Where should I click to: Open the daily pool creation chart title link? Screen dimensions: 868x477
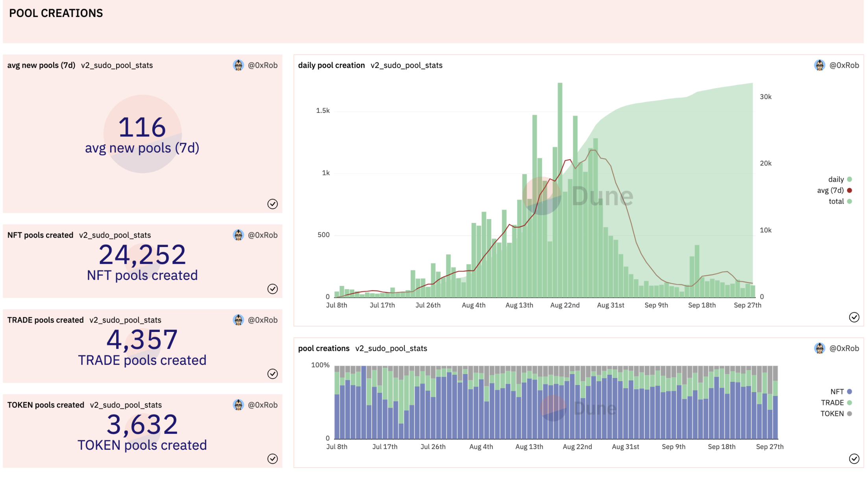331,65
